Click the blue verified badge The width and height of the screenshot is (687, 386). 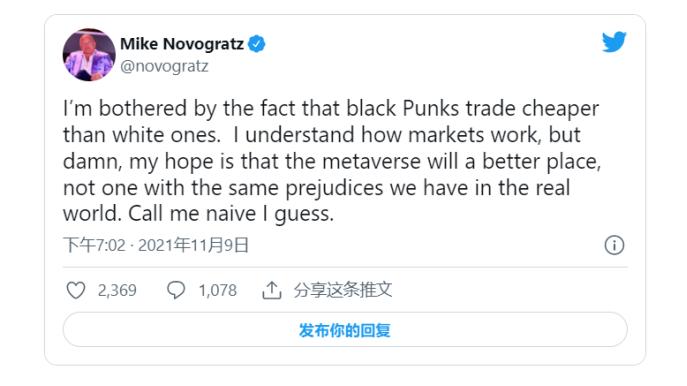coord(256,44)
